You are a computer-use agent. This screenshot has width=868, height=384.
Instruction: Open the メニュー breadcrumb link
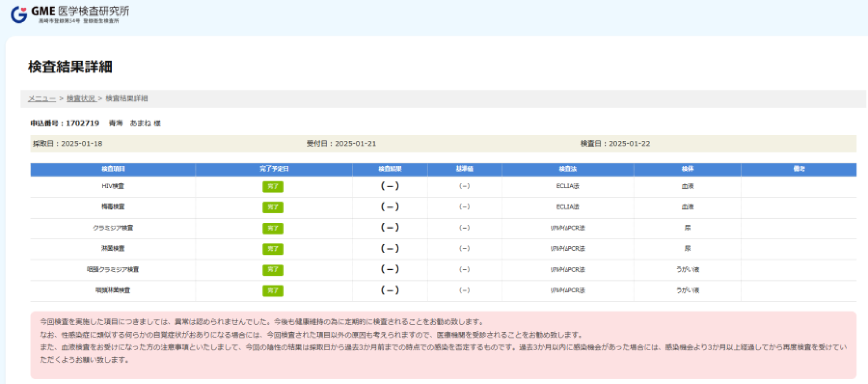coord(42,99)
